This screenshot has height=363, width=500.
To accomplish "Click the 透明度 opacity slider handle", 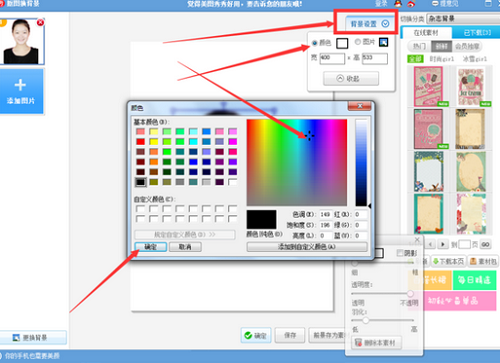I will [x=410, y=293].
